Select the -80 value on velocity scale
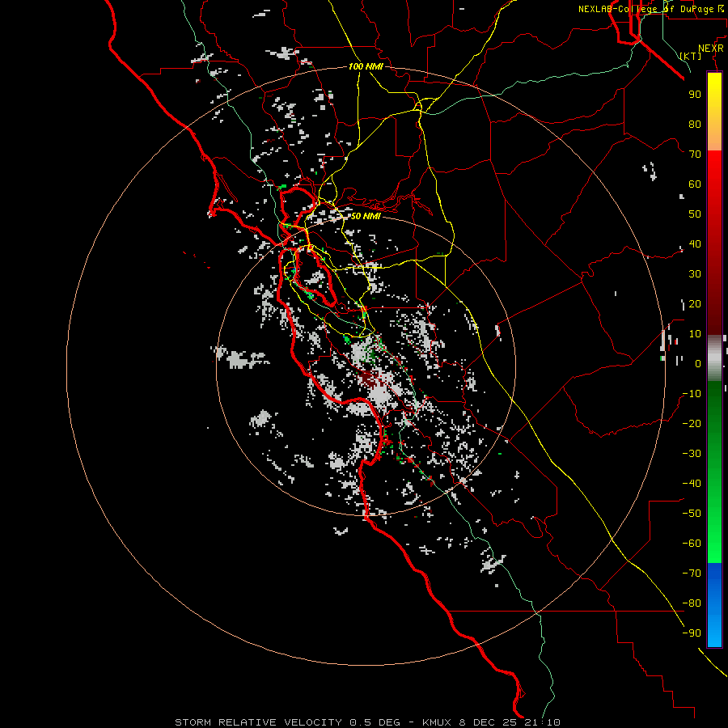 tap(692, 603)
